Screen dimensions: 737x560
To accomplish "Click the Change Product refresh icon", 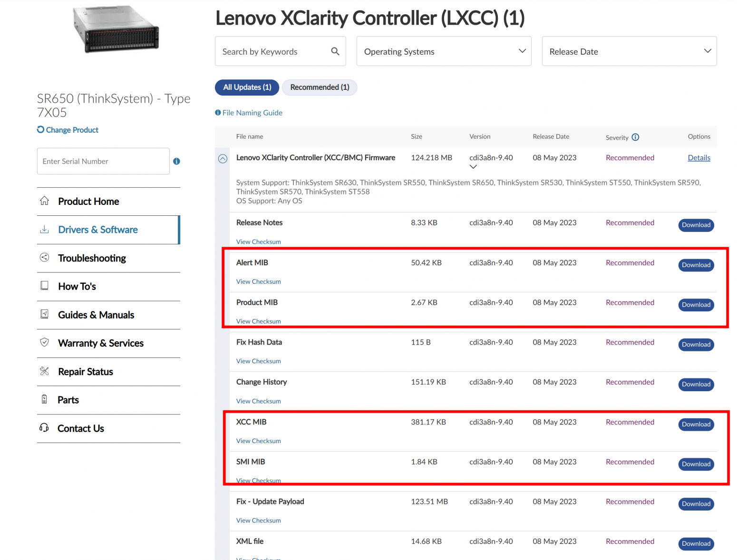I will click(x=40, y=129).
